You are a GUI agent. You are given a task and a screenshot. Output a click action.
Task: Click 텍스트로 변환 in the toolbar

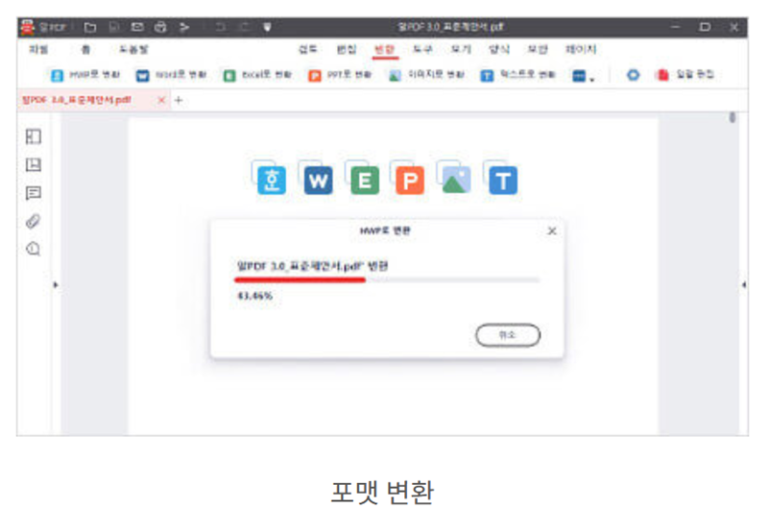click(517, 75)
